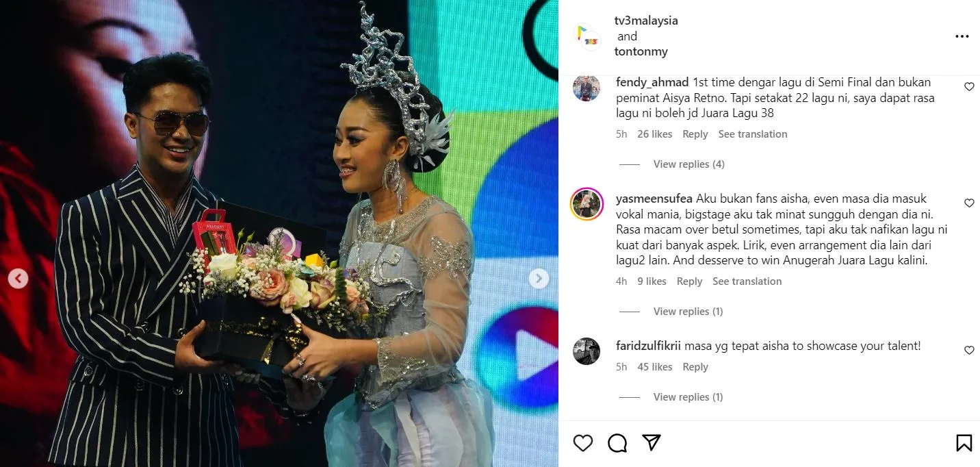
Task: Open tv3malaysia profile avatar
Action: 586,36
